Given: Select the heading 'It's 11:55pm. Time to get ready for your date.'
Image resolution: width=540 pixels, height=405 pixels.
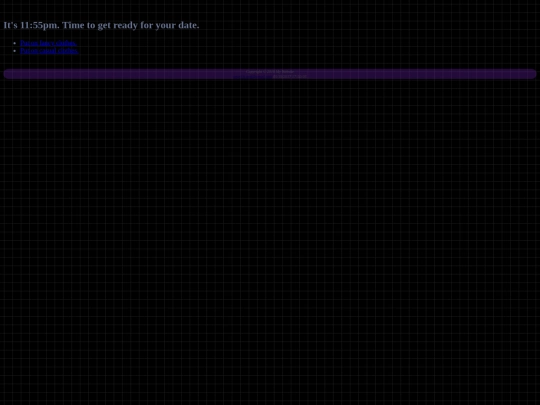Looking at the screenshot, I should (101, 25).
